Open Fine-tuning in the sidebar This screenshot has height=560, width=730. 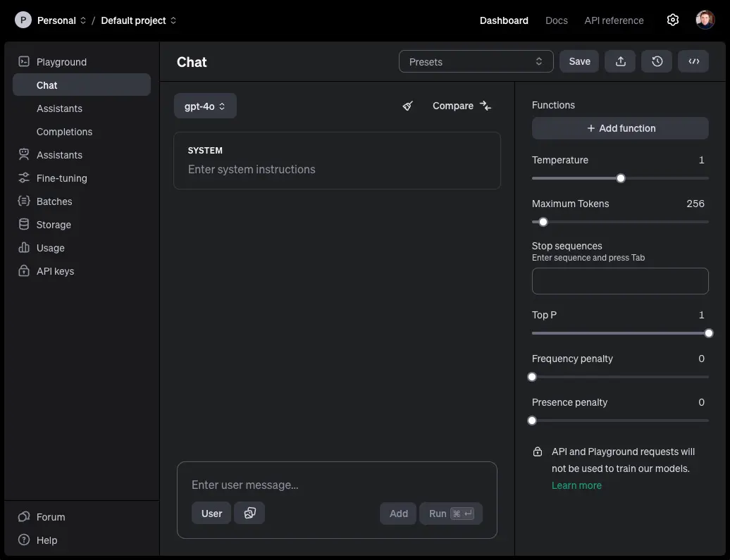tap(61, 178)
